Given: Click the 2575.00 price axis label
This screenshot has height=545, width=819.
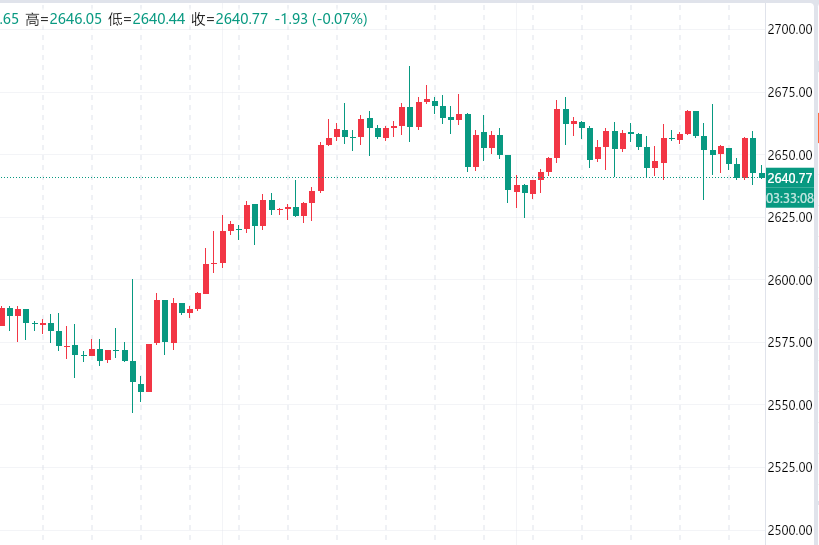Looking at the screenshot, I should (x=790, y=342).
